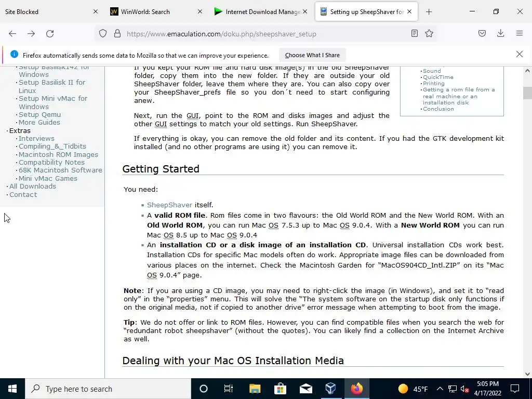Open Setup Qemu sidebar link
The image size is (532, 399).
(39, 115)
